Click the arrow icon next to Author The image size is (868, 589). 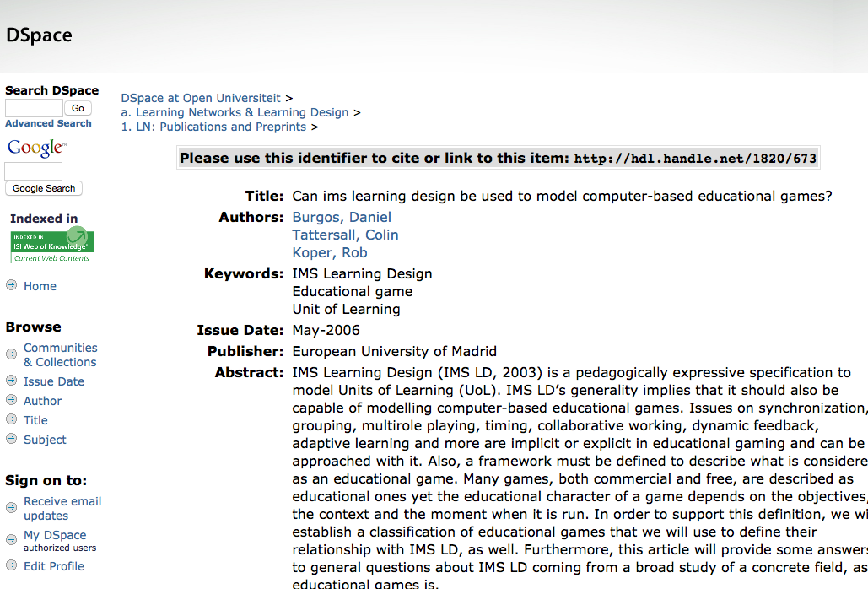11,400
